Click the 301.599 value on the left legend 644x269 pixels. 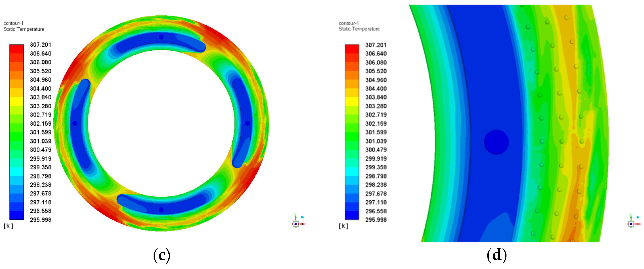click(40, 132)
